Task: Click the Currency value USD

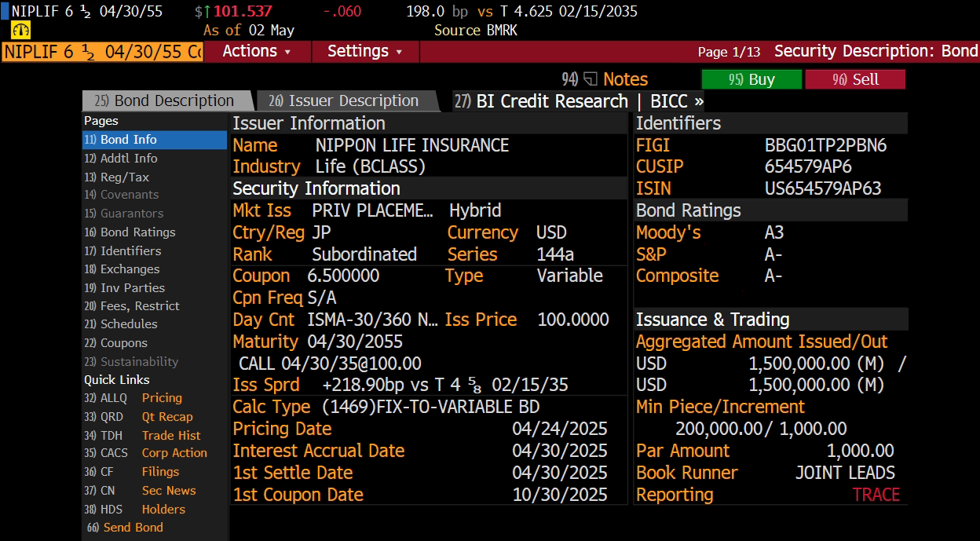Action: click(551, 232)
